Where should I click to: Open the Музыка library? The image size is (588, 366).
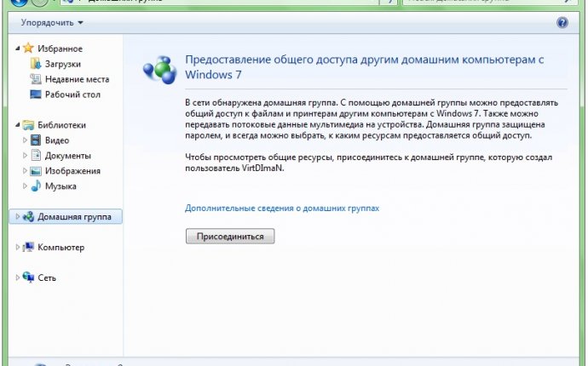tap(61, 186)
